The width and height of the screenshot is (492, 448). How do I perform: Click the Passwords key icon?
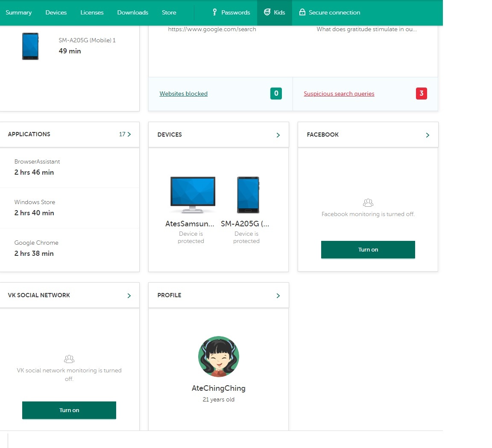point(215,12)
